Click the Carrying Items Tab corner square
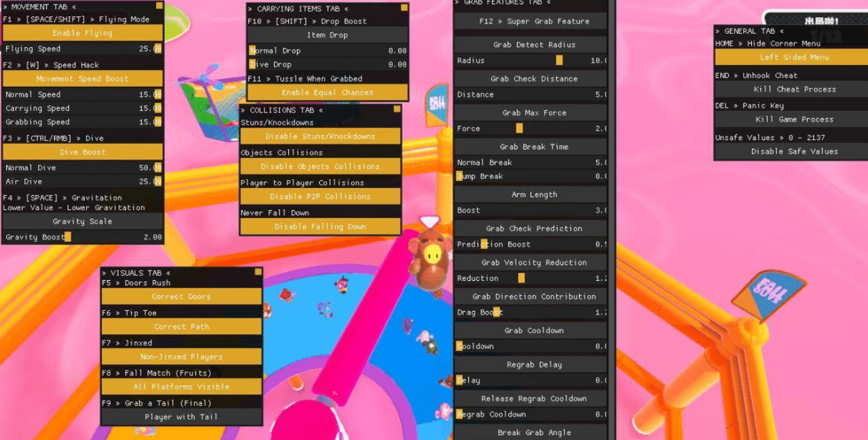Viewport: 868px width, 440px height. click(x=404, y=8)
